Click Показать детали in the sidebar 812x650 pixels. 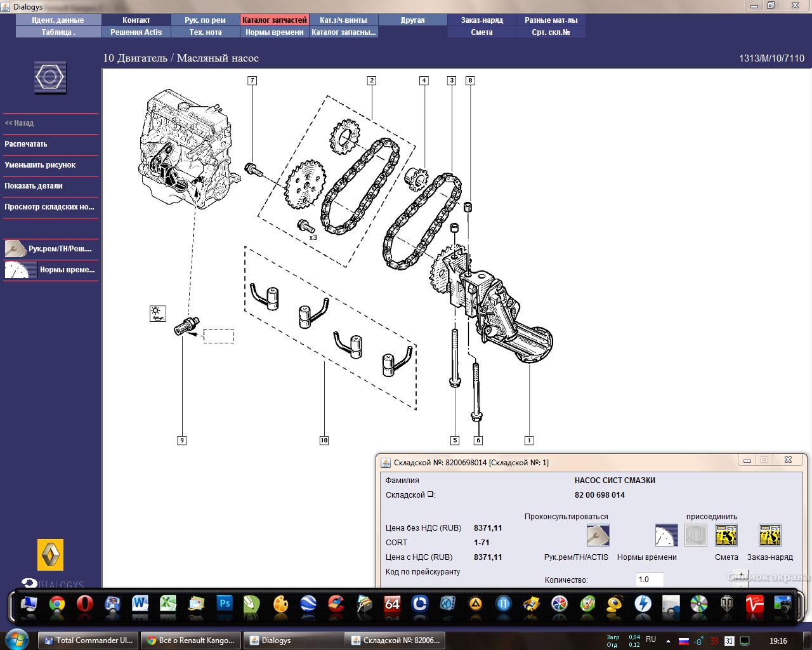point(34,186)
